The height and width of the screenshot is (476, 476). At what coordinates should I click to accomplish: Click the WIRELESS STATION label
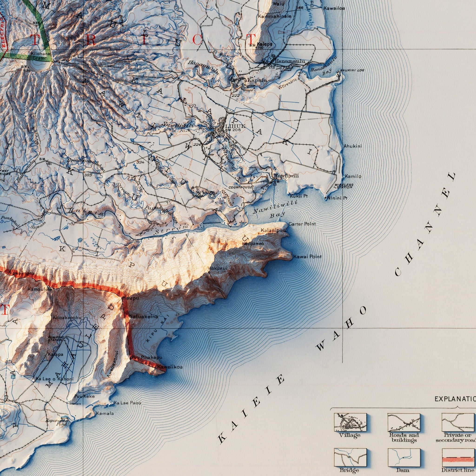click(x=344, y=186)
